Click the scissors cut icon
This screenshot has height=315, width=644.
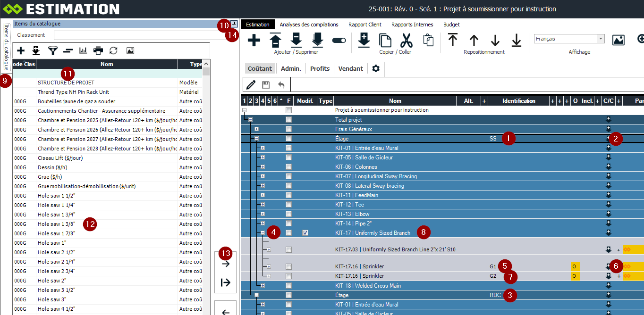[x=407, y=41]
